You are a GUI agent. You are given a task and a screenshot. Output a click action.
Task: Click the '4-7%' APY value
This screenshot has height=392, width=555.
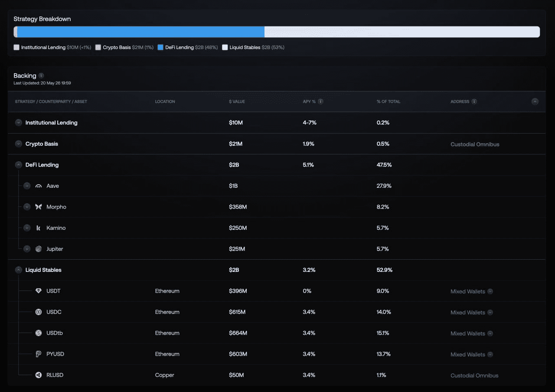[310, 123]
